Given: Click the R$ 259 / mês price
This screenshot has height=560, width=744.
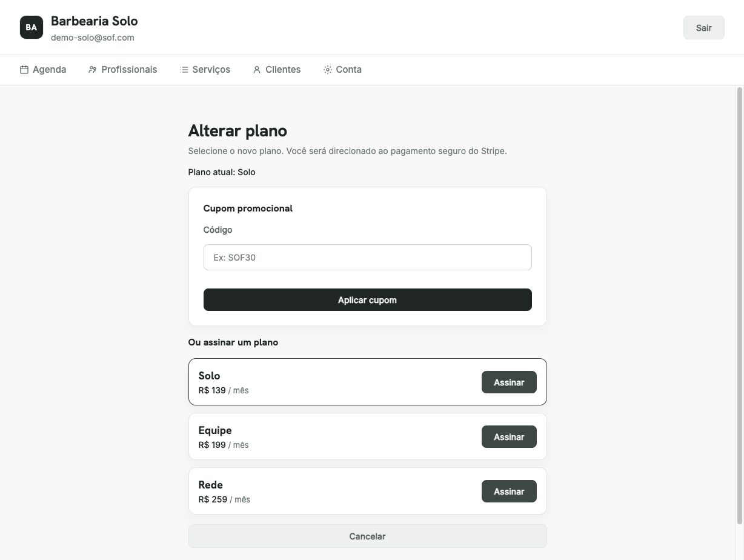Looking at the screenshot, I should [x=224, y=499].
